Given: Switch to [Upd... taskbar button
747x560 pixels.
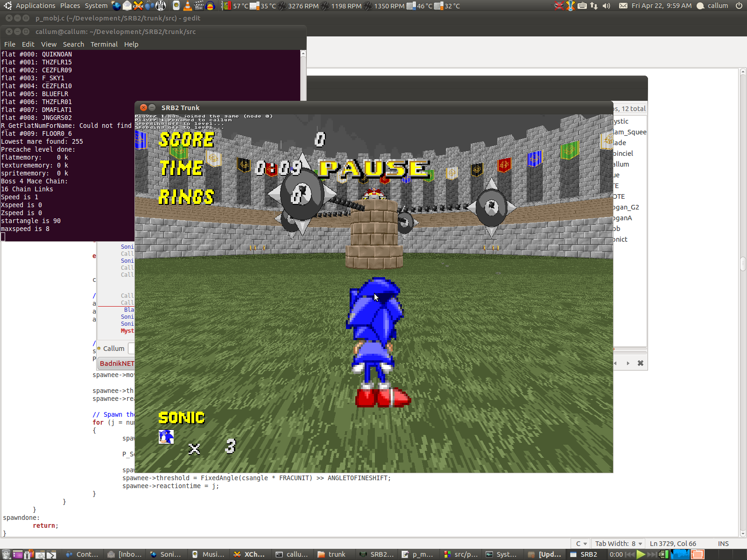Looking at the screenshot, I should pyautogui.click(x=544, y=554).
